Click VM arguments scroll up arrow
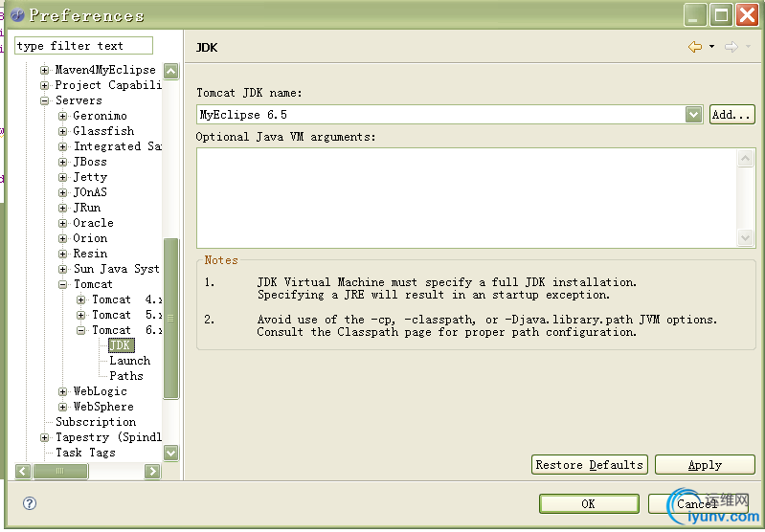765x532 pixels. click(745, 158)
